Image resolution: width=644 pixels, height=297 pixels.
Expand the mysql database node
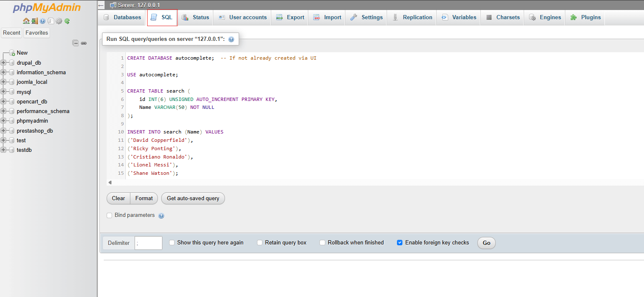tap(4, 92)
